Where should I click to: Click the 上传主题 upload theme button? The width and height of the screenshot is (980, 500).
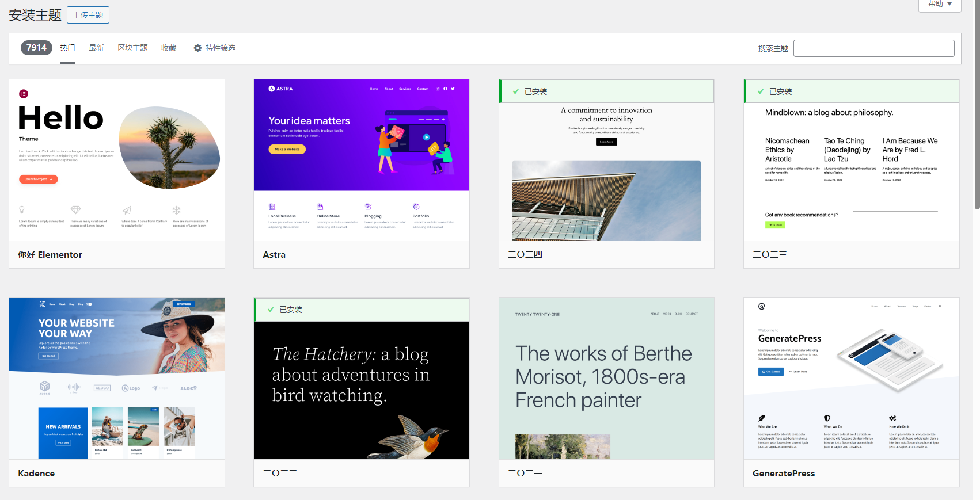pyautogui.click(x=88, y=15)
